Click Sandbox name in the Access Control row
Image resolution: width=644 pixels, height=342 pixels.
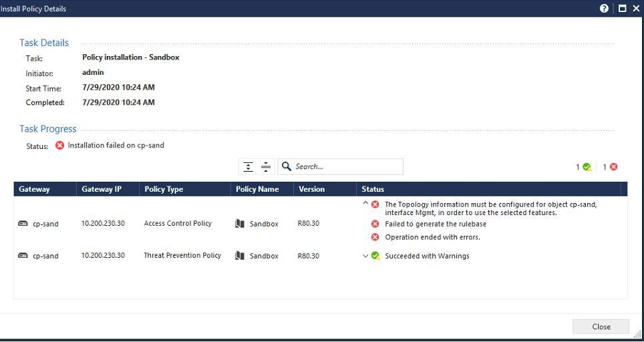tap(264, 224)
